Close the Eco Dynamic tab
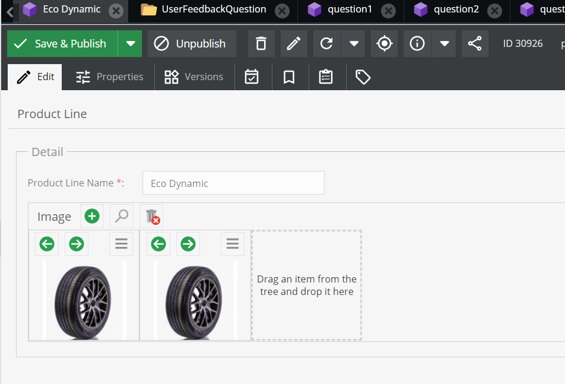This screenshot has width=565, height=384. [116, 11]
